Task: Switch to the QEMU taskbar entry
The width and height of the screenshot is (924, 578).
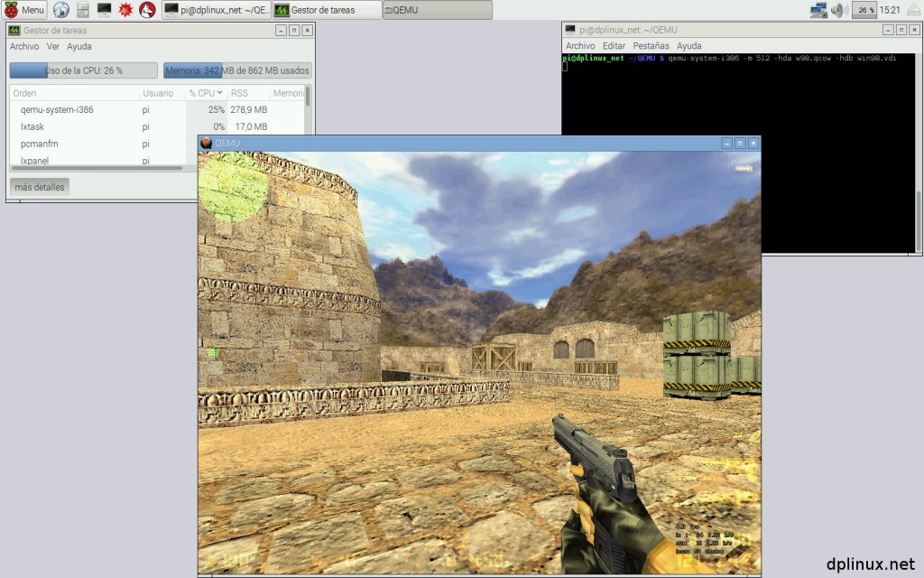Action: (437, 10)
